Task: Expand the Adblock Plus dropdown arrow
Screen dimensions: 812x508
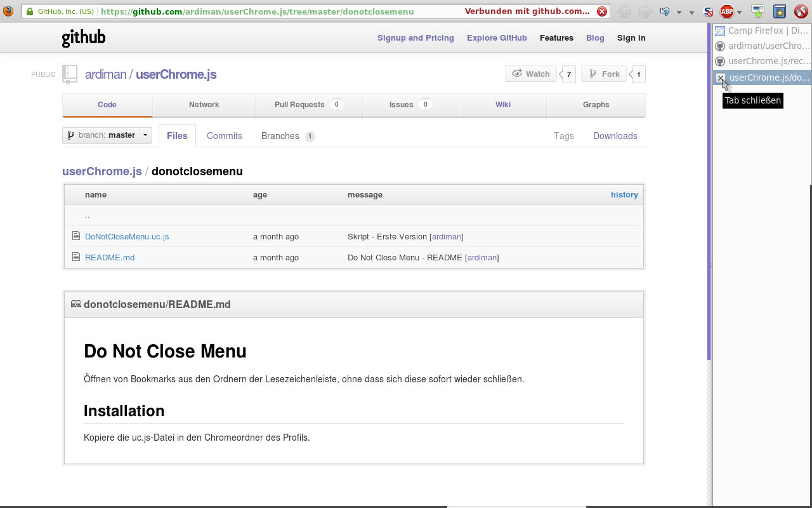Action: pyautogui.click(x=740, y=12)
